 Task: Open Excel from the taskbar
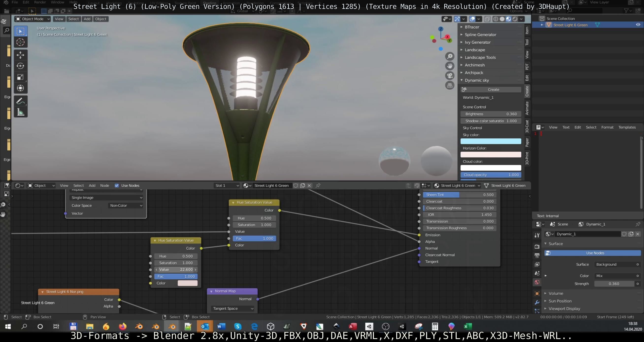point(467,326)
